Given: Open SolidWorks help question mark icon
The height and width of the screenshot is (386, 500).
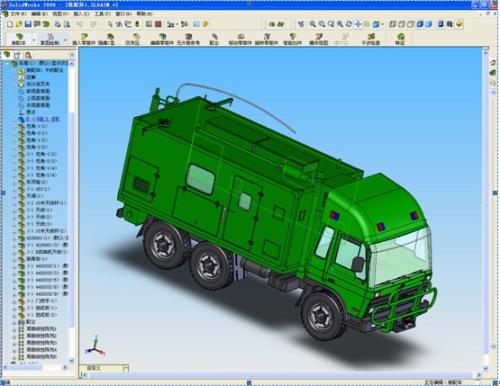Looking at the screenshot, I should click(x=205, y=24).
